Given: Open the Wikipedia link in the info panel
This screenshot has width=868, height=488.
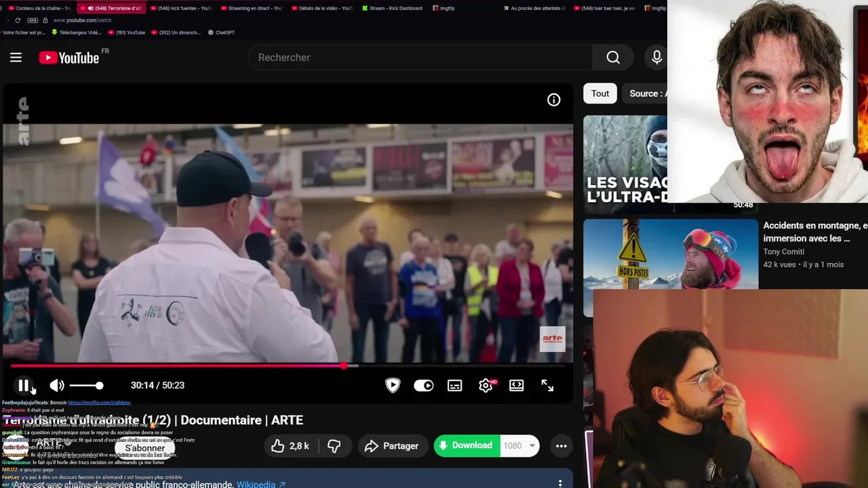Looking at the screenshot, I should pyautogui.click(x=261, y=484).
